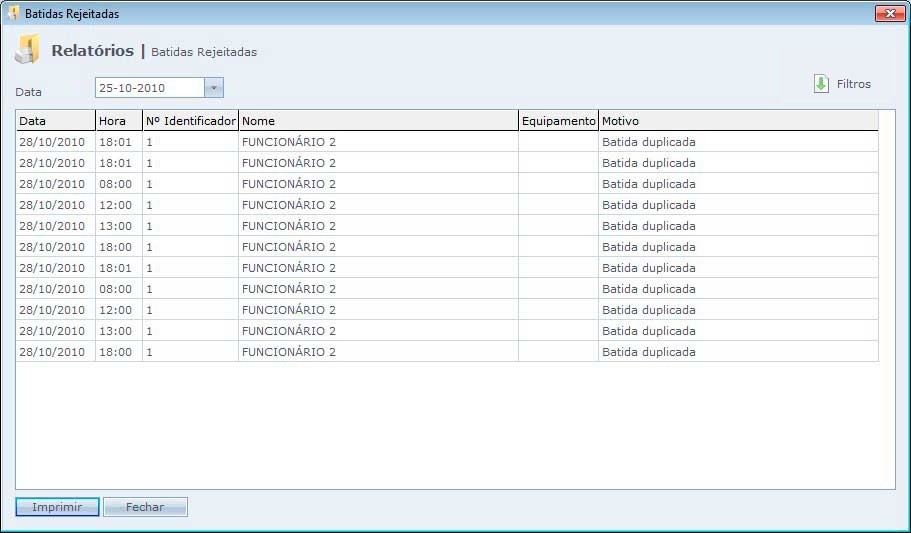Viewport: 911px width, 533px height.
Task: Open the Data date picker dropdown arrow
Action: [x=213, y=88]
